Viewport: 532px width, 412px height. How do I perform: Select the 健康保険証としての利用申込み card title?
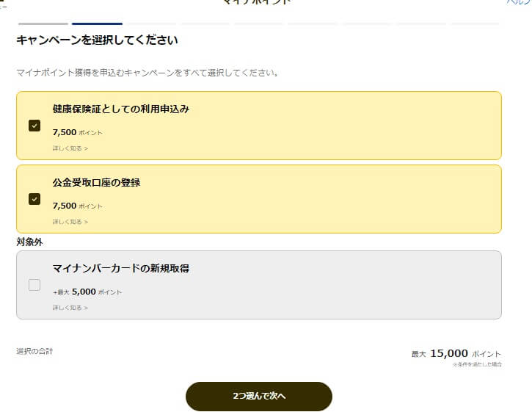click(121, 109)
